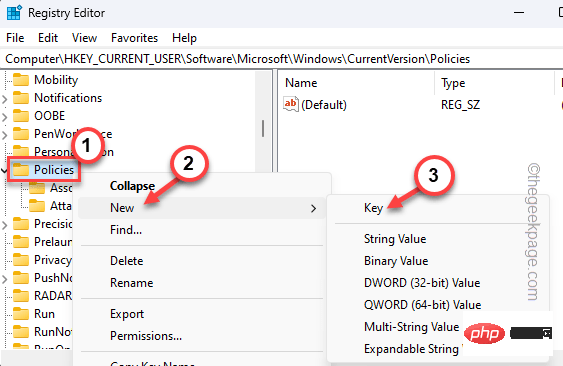Screen dimensions: 563x366
Task: Click the tree pane vertical scrollbar thumb
Action: click(x=263, y=128)
